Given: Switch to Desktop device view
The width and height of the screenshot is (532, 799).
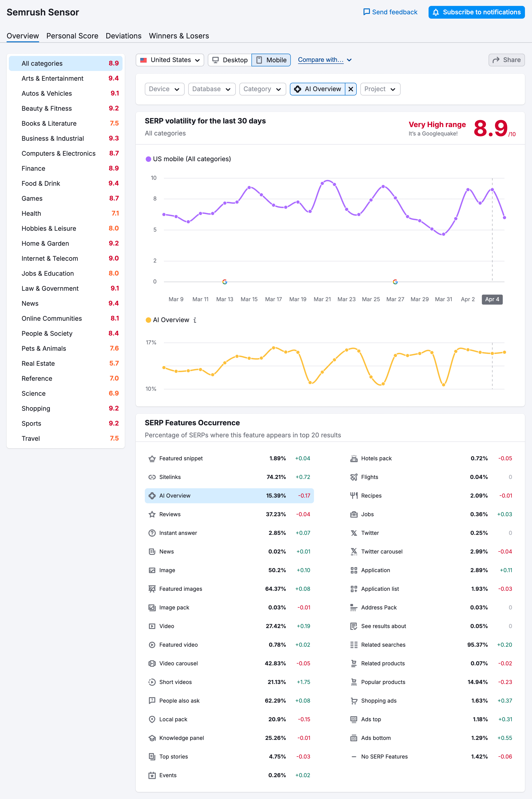Looking at the screenshot, I should coord(230,60).
